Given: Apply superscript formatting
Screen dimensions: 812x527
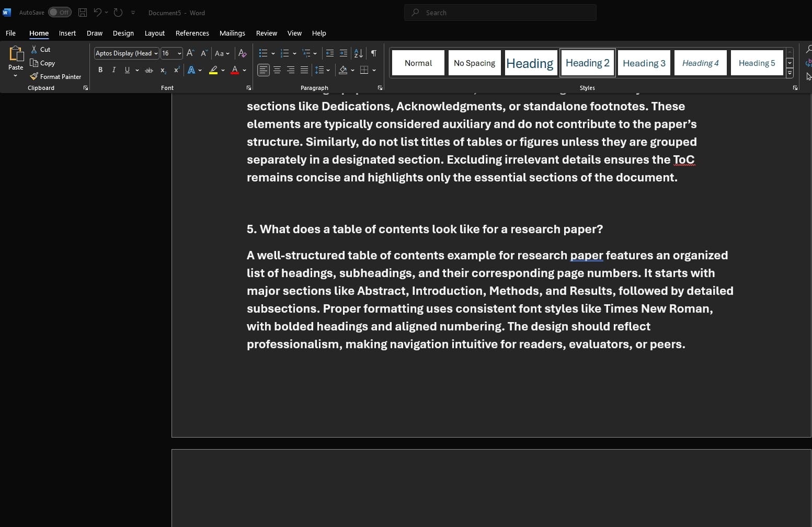Looking at the screenshot, I should pos(177,70).
